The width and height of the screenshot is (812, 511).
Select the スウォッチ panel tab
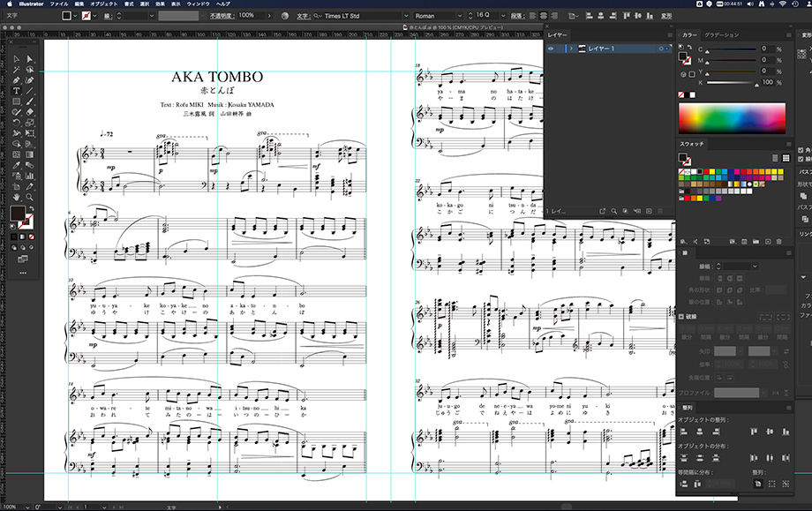coord(691,144)
